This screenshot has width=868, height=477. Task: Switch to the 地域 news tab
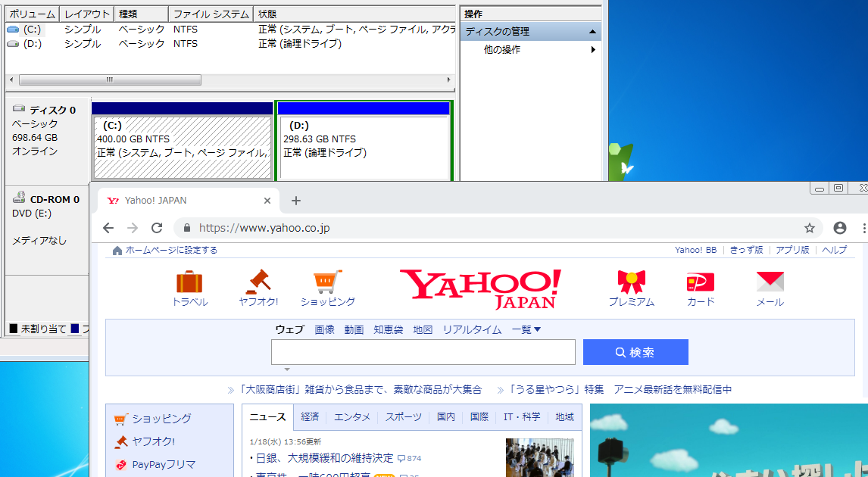[564, 417]
